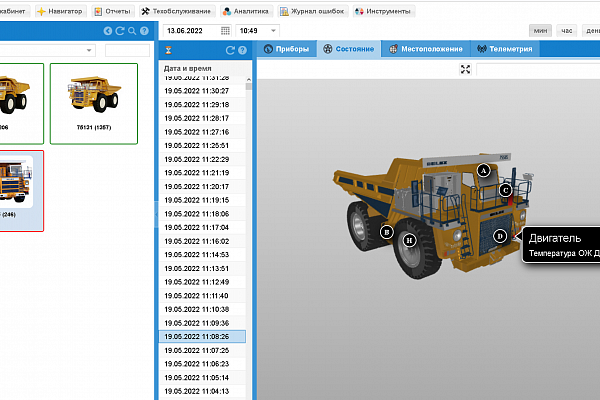The width and height of the screenshot is (600, 400).
Task: Select the row 19.05.2022 11:28:17
Action: pyautogui.click(x=202, y=118)
